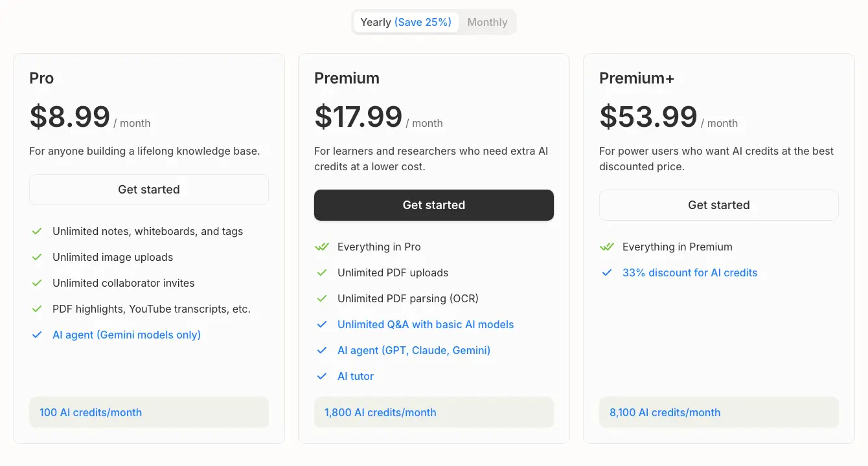The width and height of the screenshot is (868, 466).
Task: Click the text 'Unlimited PDF parsing (OCR)'
Action: point(408,298)
